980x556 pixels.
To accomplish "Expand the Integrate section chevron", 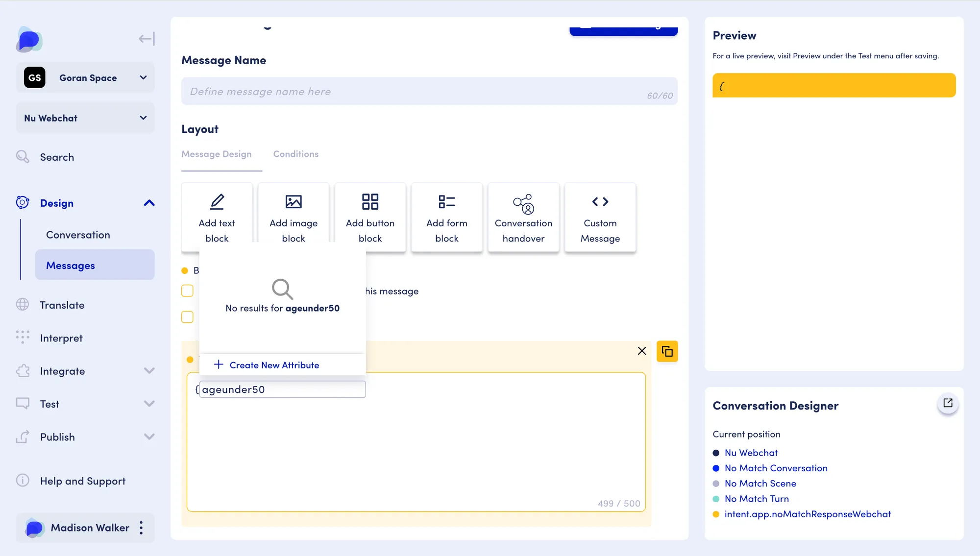I will (x=149, y=371).
